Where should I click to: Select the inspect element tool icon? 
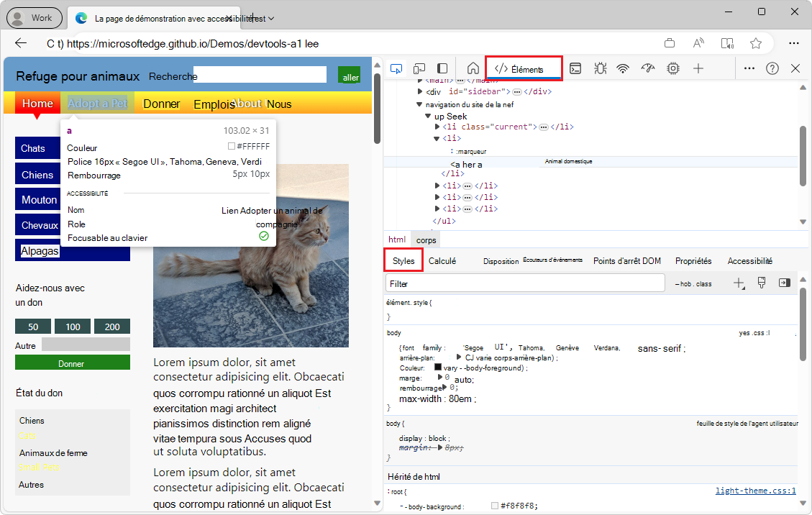[396, 68]
